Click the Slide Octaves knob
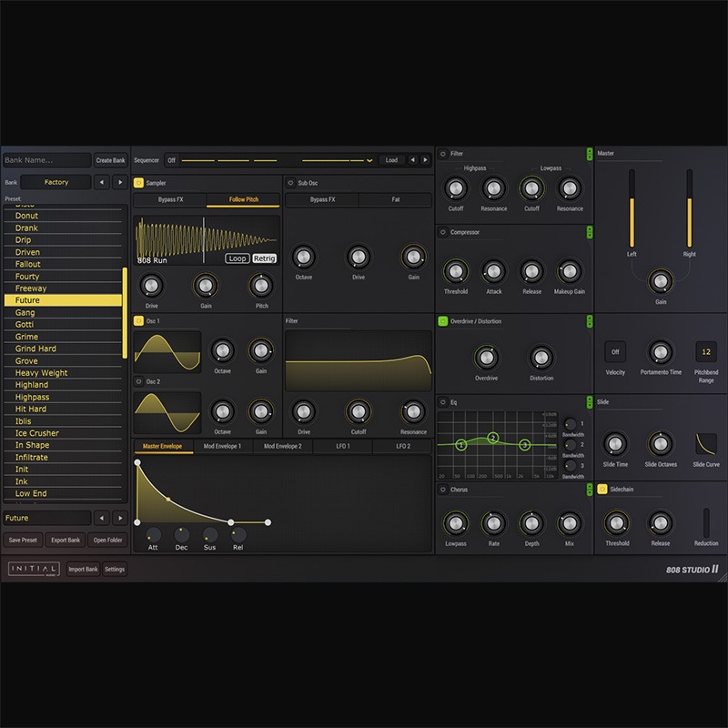Screen dimensions: 728x728 (x=661, y=444)
